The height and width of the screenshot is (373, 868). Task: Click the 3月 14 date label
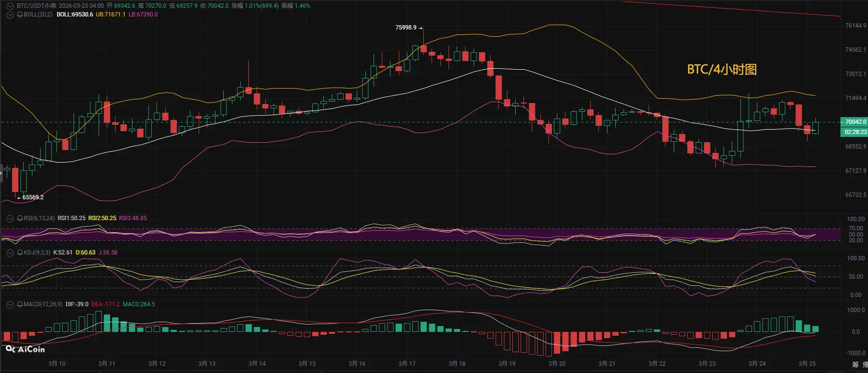(x=257, y=364)
